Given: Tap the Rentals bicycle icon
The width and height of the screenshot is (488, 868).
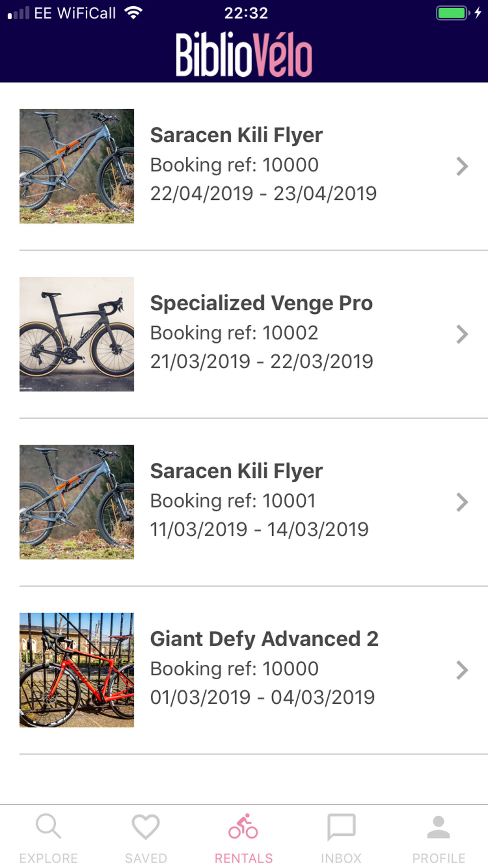Looking at the screenshot, I should pos(243,826).
